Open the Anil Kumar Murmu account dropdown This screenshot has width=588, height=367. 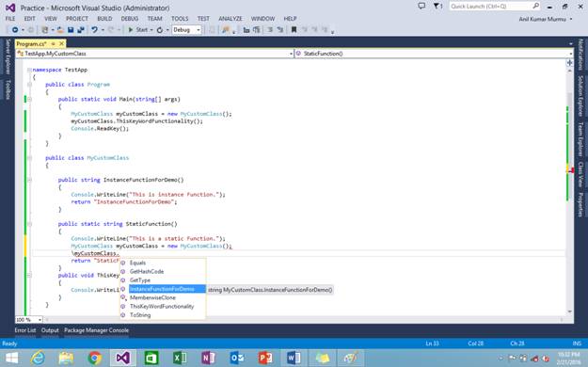pyautogui.click(x=546, y=19)
